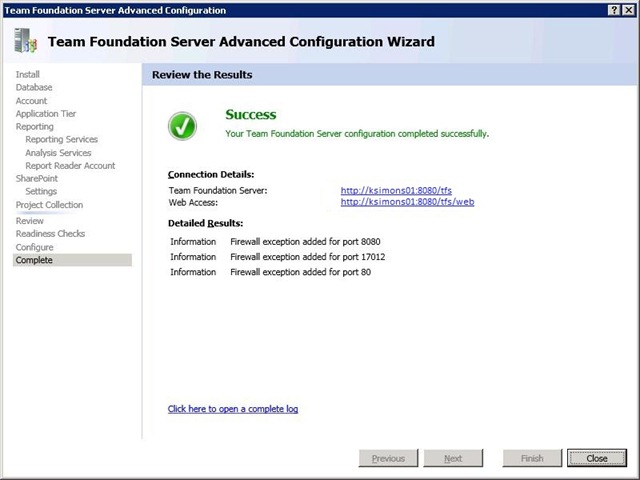Click the Team Foundation Server wizard icon

coord(25,40)
